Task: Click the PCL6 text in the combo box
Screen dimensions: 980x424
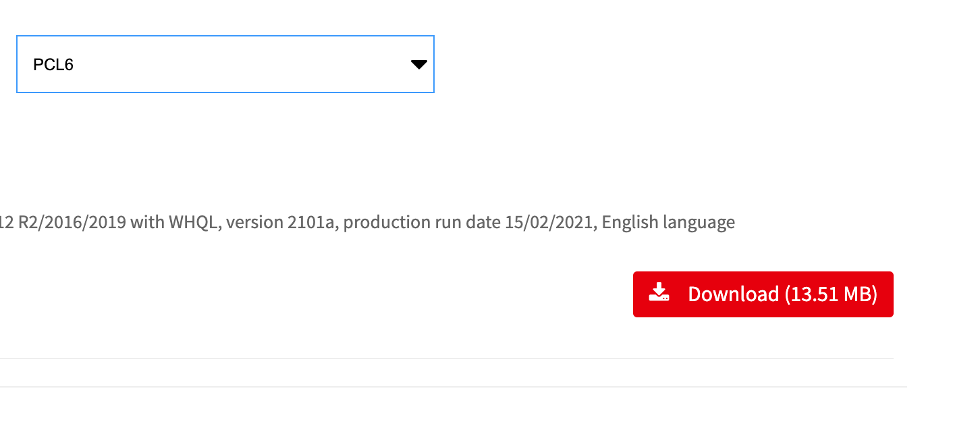Action: pyautogui.click(x=53, y=65)
